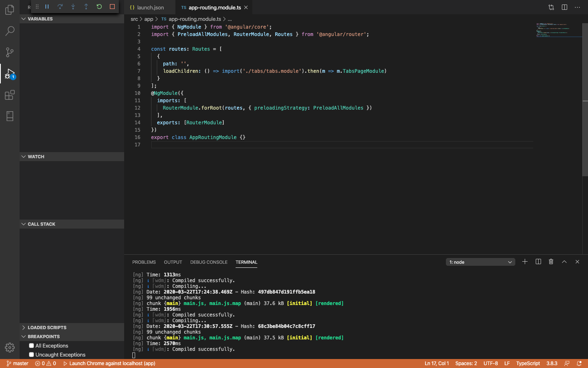Stop debugging with the red square
588x368 pixels.
(112, 7)
